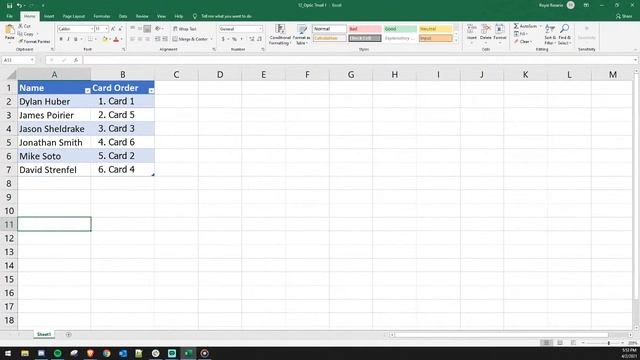Open the Card Order filter dropdown

click(x=151, y=91)
